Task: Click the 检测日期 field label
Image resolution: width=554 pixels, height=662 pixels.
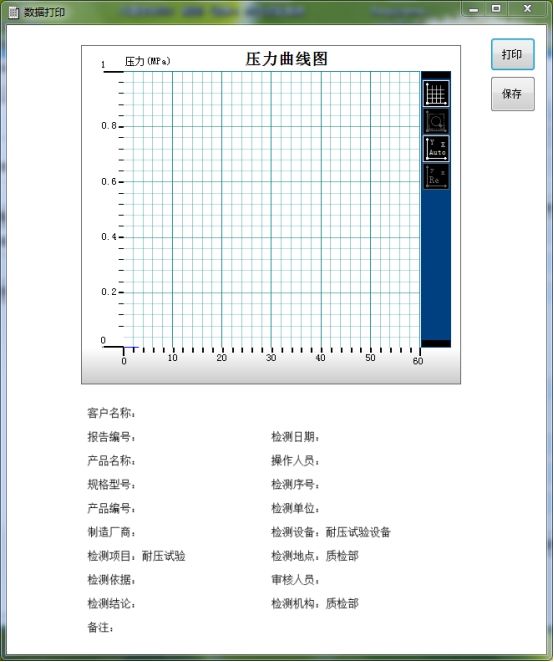Action: point(295,437)
